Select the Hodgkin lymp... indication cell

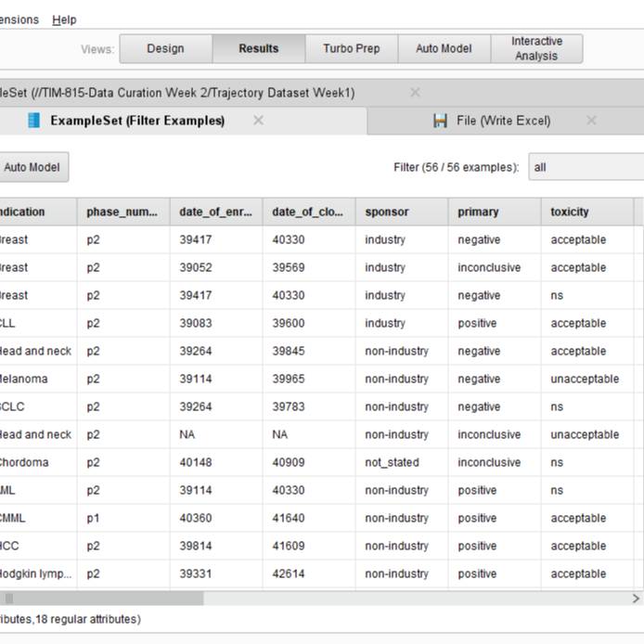coord(38,573)
